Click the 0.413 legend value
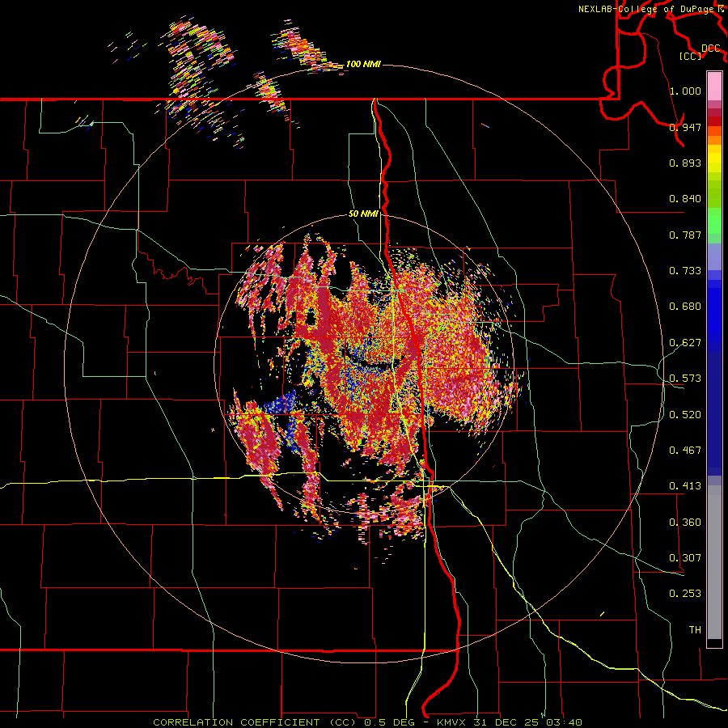The width and height of the screenshot is (728, 728). click(685, 485)
